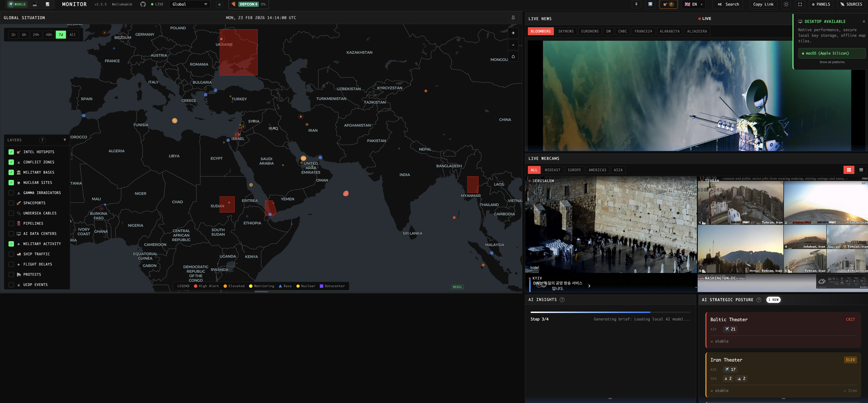Open the EN language dropdown

coord(694,4)
